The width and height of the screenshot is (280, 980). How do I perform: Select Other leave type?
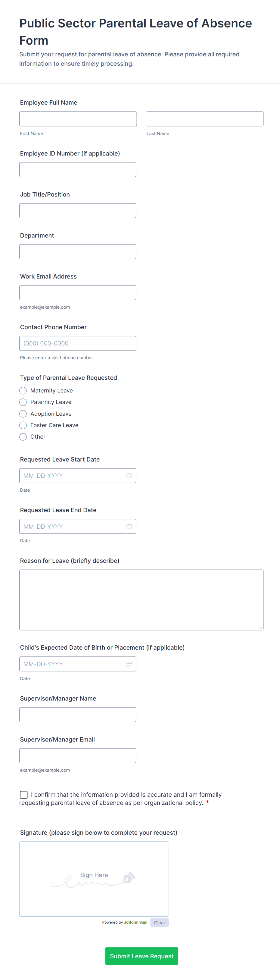pos(23,437)
